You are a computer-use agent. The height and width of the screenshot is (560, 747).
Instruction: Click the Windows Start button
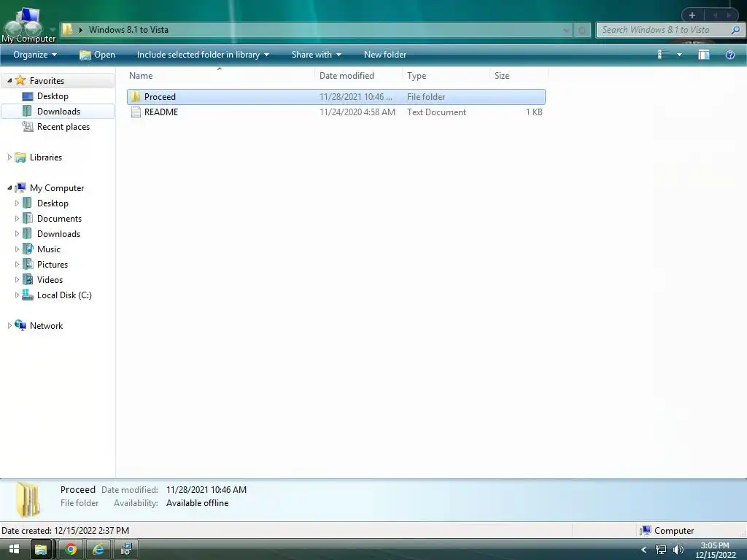pos(14,549)
